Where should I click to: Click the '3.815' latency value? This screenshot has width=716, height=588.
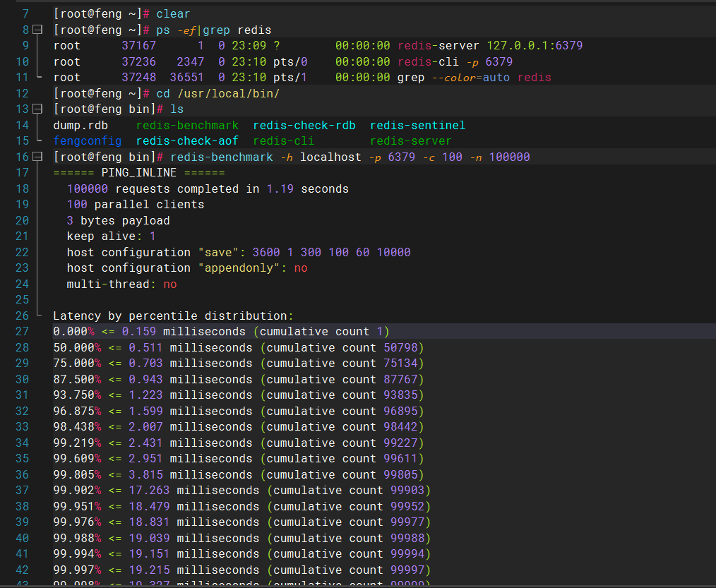pos(145,475)
